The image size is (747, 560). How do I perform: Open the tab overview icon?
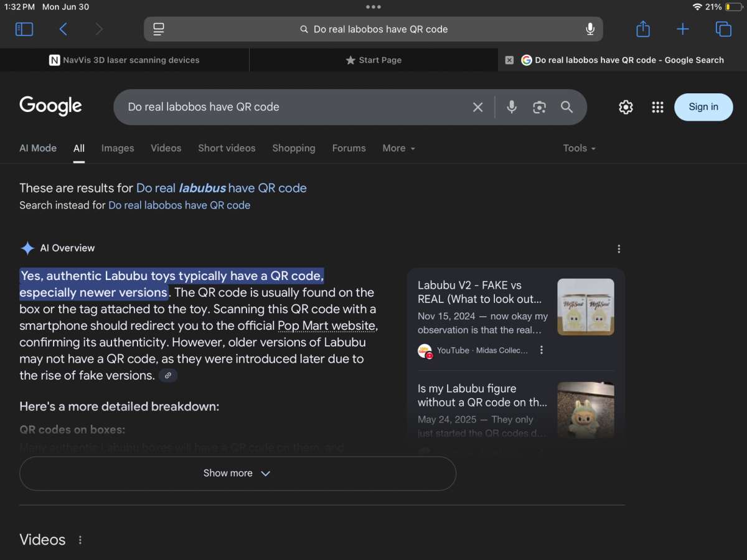point(723,29)
